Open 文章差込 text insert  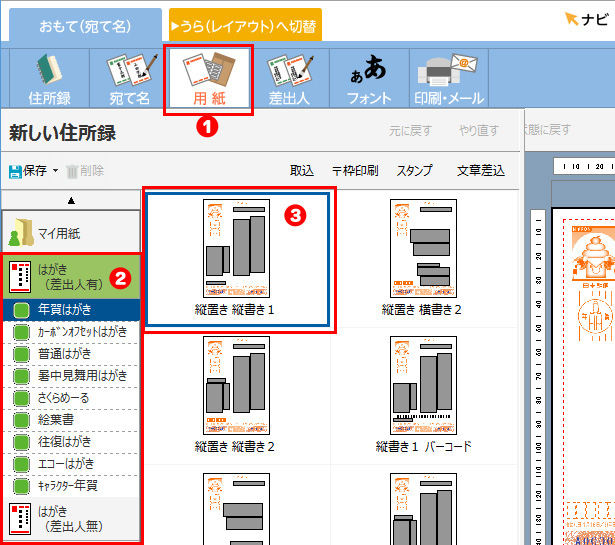click(480, 171)
